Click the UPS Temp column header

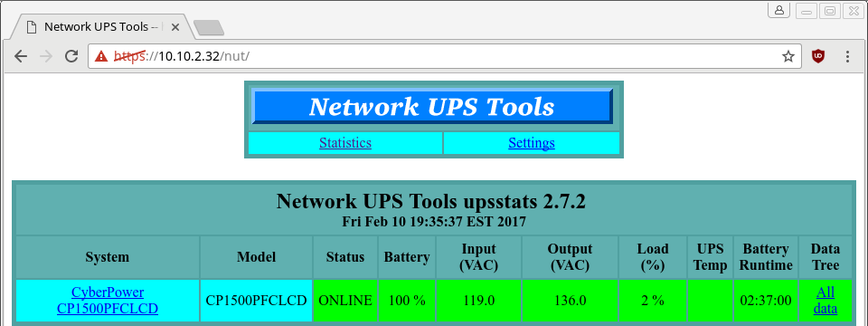tap(711, 257)
